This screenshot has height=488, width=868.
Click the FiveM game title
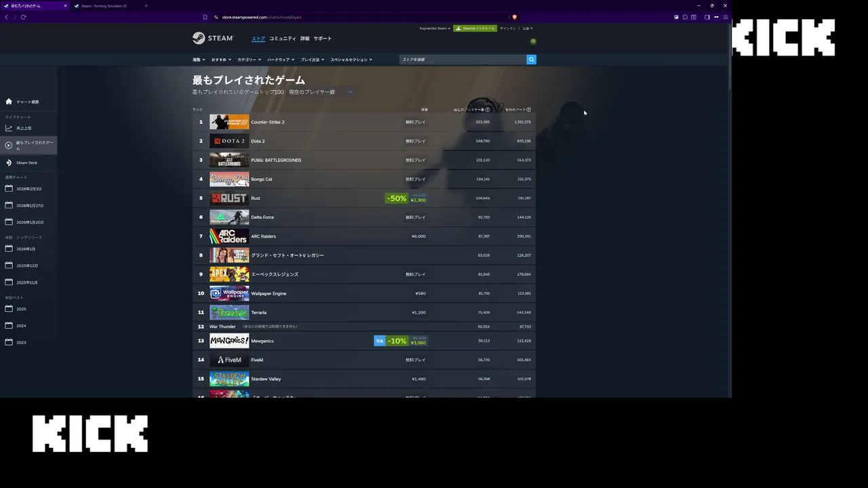[x=257, y=360]
